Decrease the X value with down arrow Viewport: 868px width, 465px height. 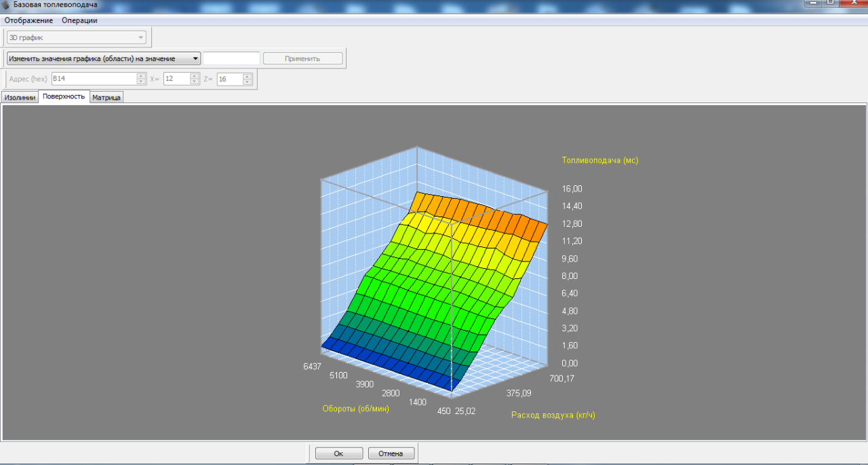coord(195,82)
